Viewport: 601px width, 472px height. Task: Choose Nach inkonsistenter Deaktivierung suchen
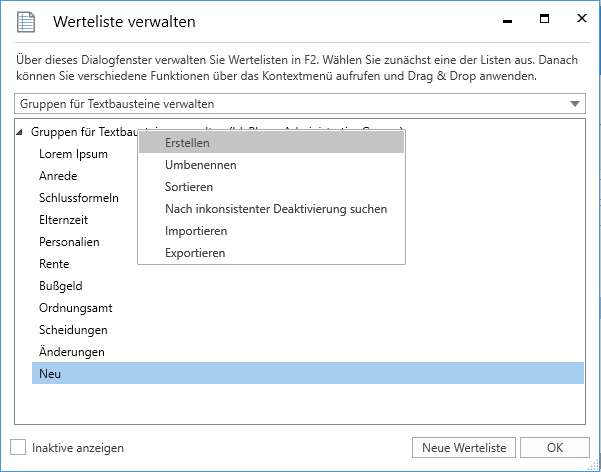pyautogui.click(x=276, y=209)
